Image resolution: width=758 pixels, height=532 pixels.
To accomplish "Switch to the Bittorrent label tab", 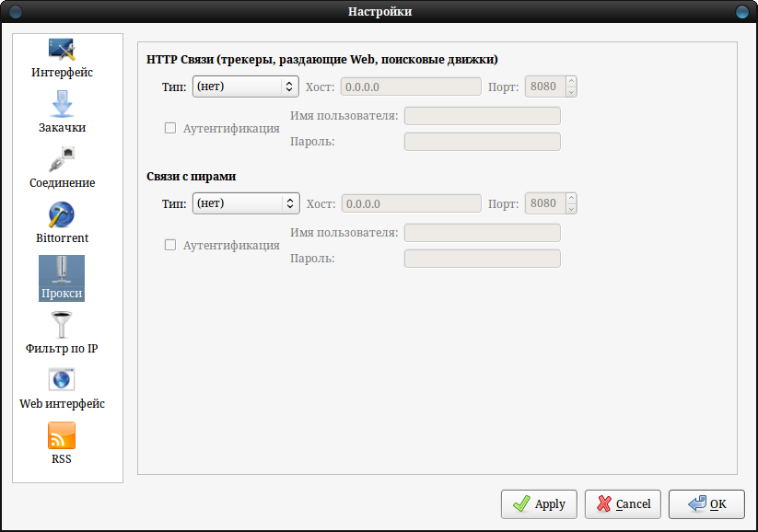I will coord(62,237).
